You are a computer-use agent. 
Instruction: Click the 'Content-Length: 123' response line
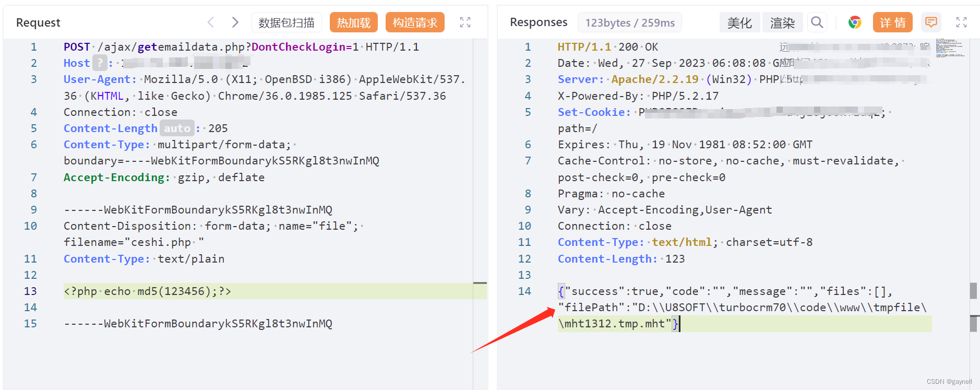(622, 258)
